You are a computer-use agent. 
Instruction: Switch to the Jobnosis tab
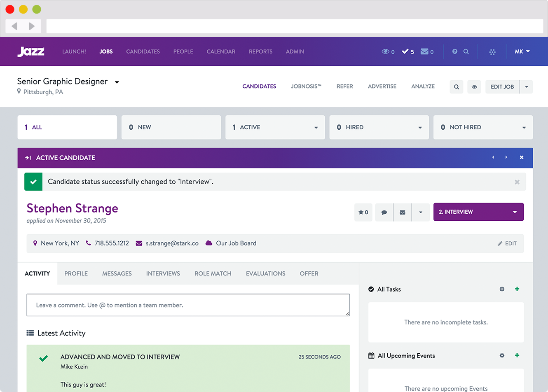(x=306, y=86)
